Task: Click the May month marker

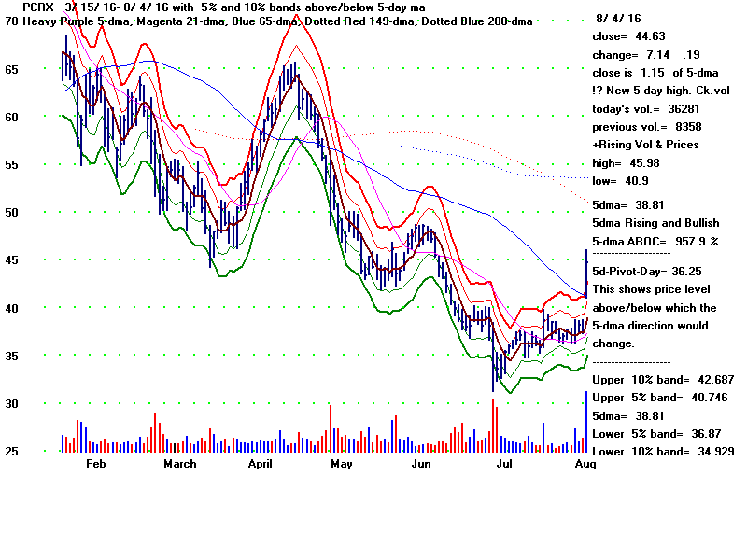Action: [342, 464]
